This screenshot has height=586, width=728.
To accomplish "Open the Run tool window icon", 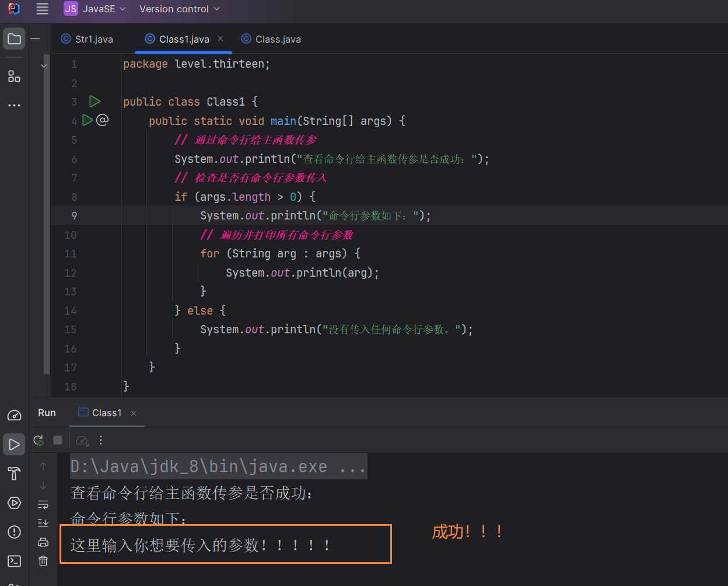I will coord(14,444).
